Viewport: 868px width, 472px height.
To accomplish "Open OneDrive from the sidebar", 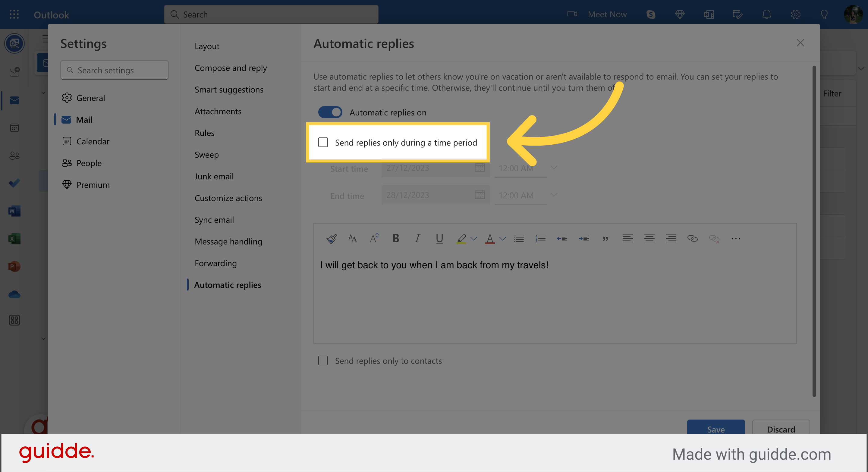I will pos(14,295).
